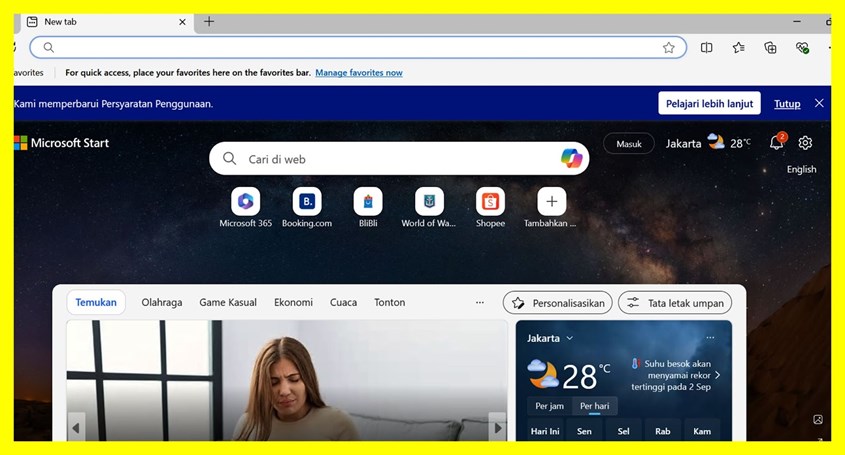Select Kam forecast day
The image size is (845, 455).
[x=702, y=431]
